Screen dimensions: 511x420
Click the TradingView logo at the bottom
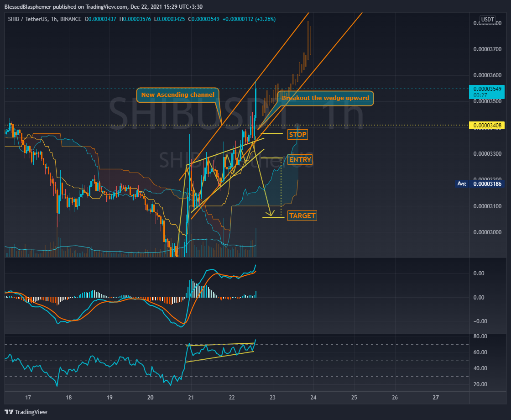tap(26, 412)
